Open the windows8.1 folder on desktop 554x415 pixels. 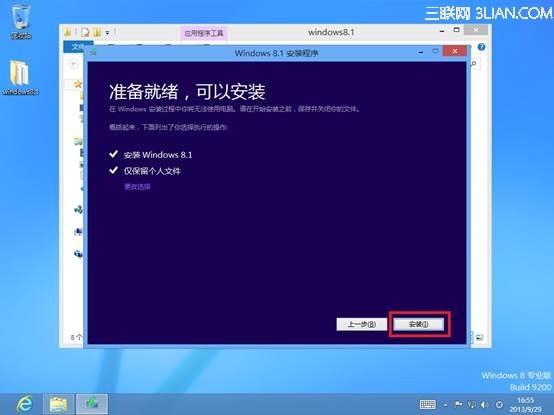[x=20, y=78]
